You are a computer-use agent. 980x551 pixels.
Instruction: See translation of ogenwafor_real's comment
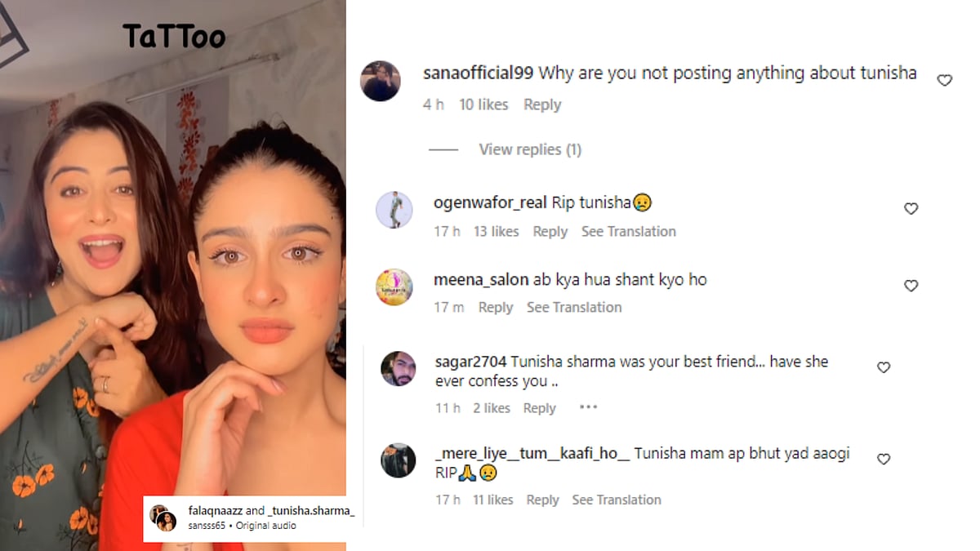coord(629,232)
